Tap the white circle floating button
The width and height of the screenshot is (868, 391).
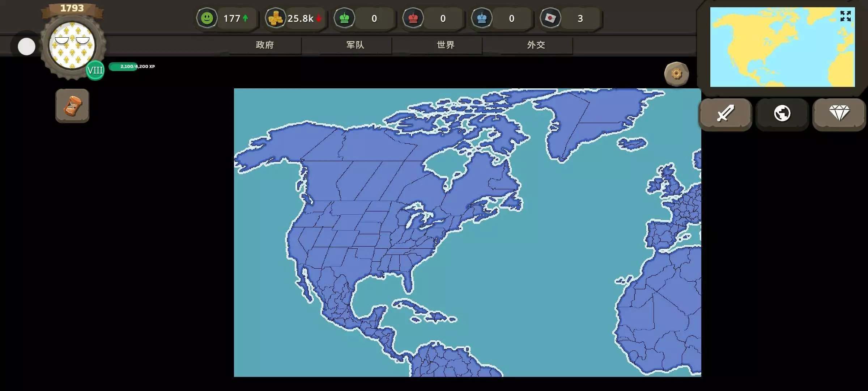coord(26,47)
